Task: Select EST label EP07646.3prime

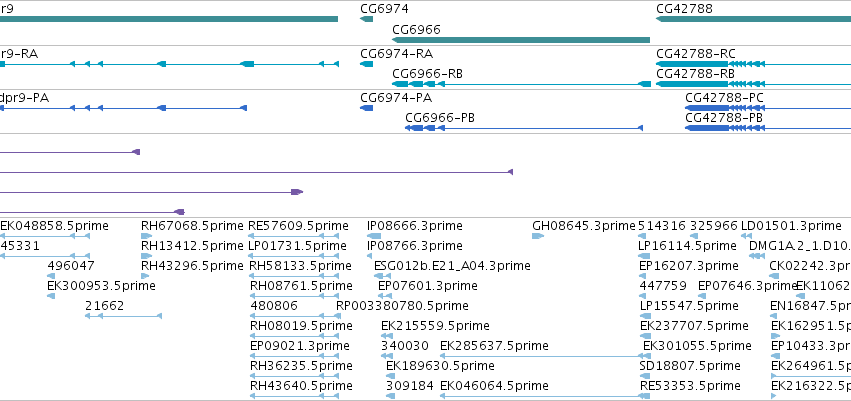Action: click(x=747, y=285)
